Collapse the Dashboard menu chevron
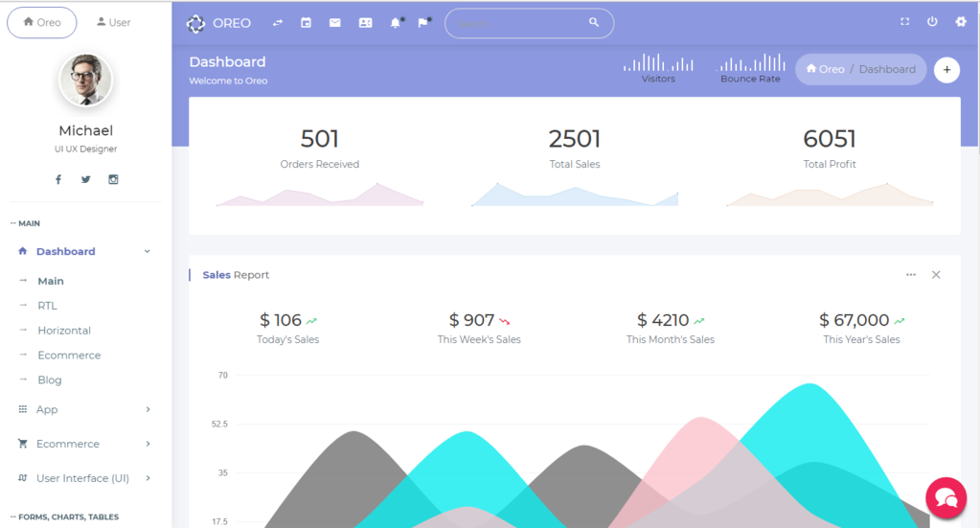Image resolution: width=980 pixels, height=528 pixels. click(x=148, y=251)
